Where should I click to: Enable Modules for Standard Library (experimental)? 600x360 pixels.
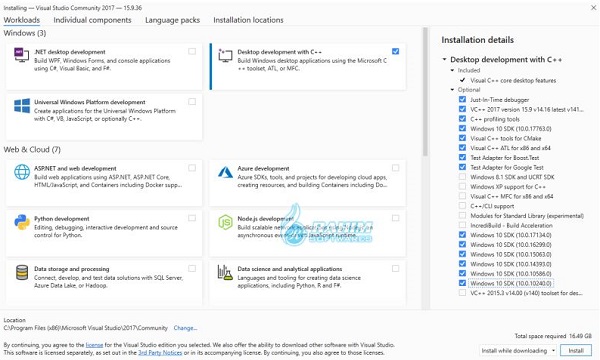coord(462,215)
